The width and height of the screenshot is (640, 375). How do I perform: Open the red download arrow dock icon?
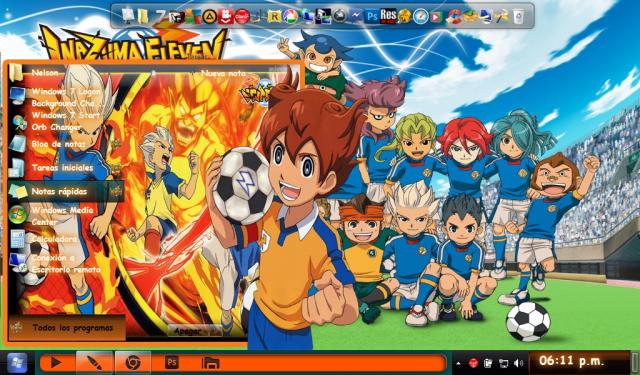tap(226, 17)
